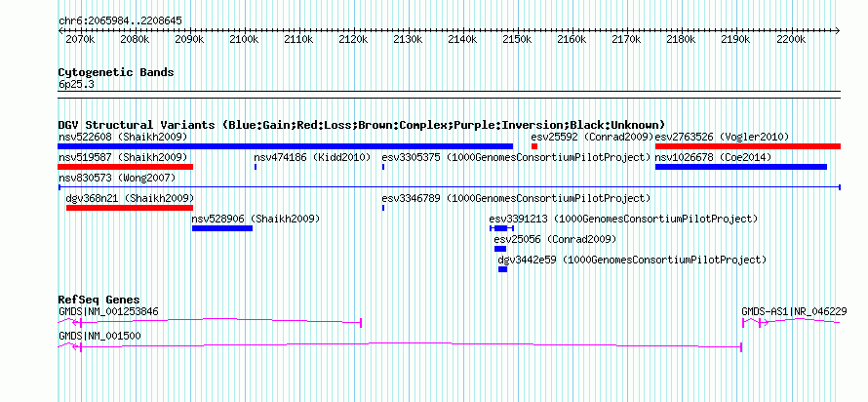Select the nsv1026678 (Coe2014) blue gain bar
Screen dimensions: 868x402
tap(741, 167)
